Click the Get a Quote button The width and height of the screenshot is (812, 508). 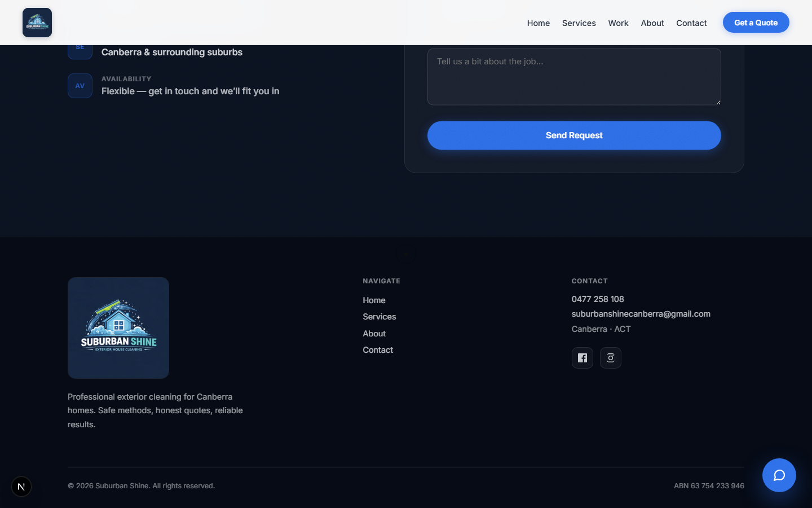(756, 22)
